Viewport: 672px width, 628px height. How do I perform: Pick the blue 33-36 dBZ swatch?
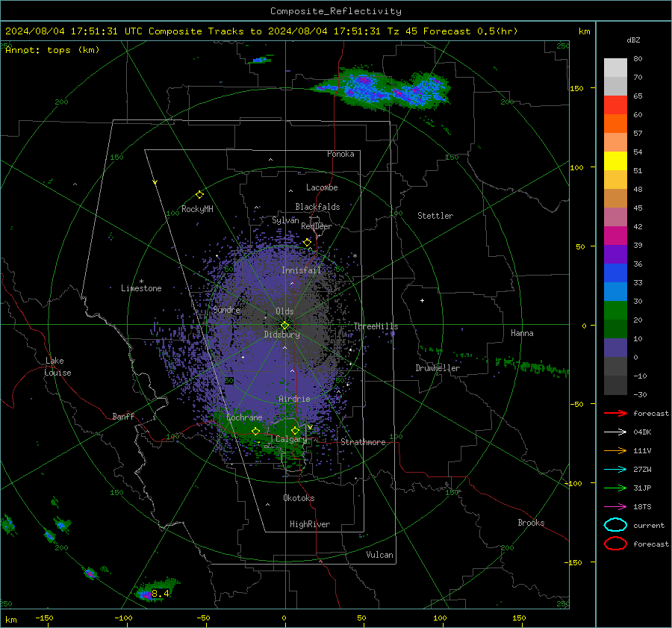click(x=615, y=273)
